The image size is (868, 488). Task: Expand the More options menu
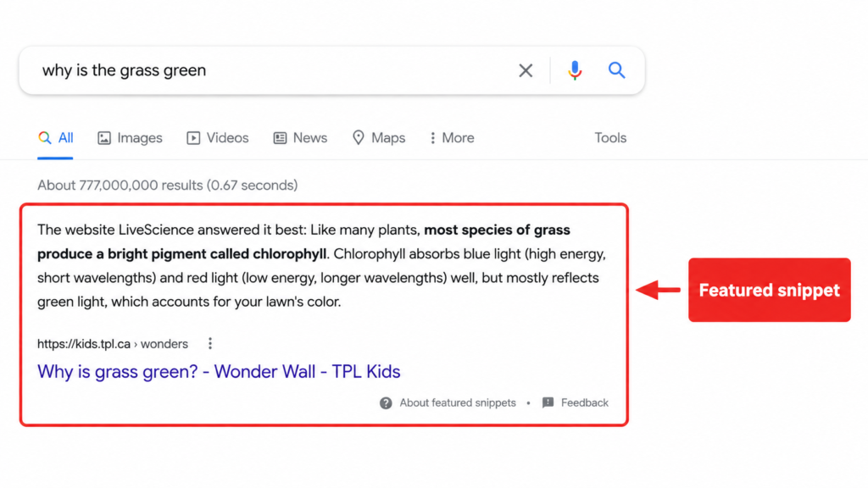(452, 138)
